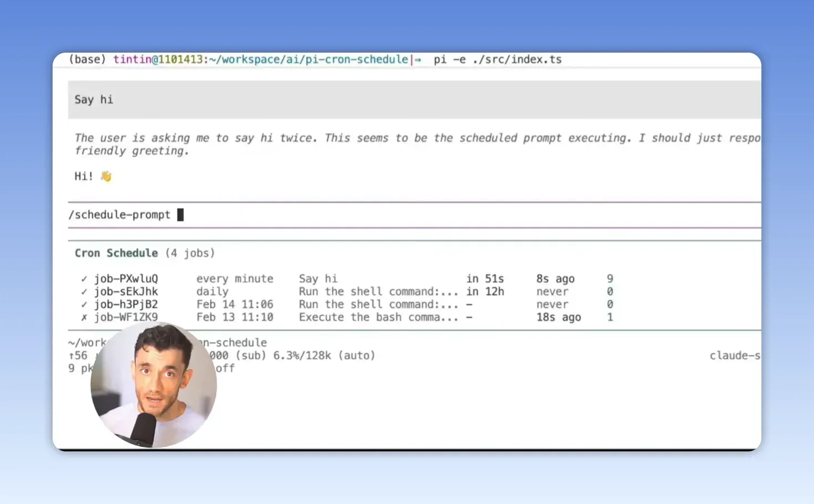This screenshot has height=504, width=814.
Task: Click the 'Feb 13 11:10' schedule
Action: (x=235, y=317)
